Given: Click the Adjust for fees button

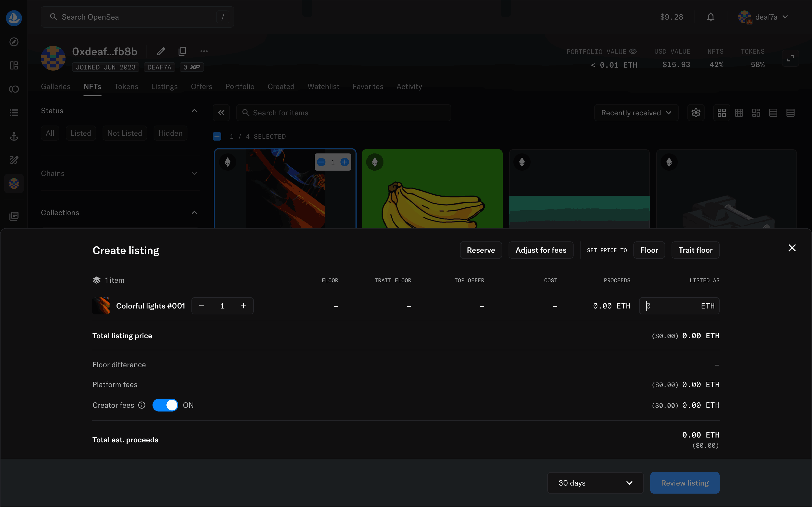Looking at the screenshot, I should (x=541, y=250).
